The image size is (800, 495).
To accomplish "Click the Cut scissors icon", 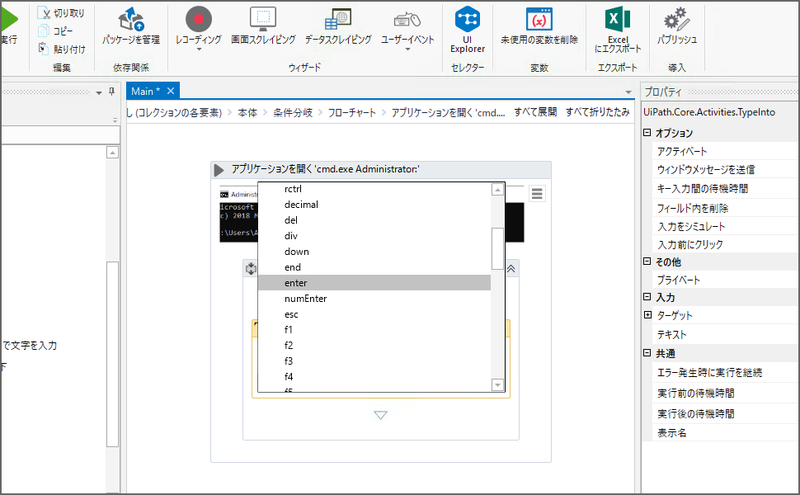I will pyautogui.click(x=44, y=13).
